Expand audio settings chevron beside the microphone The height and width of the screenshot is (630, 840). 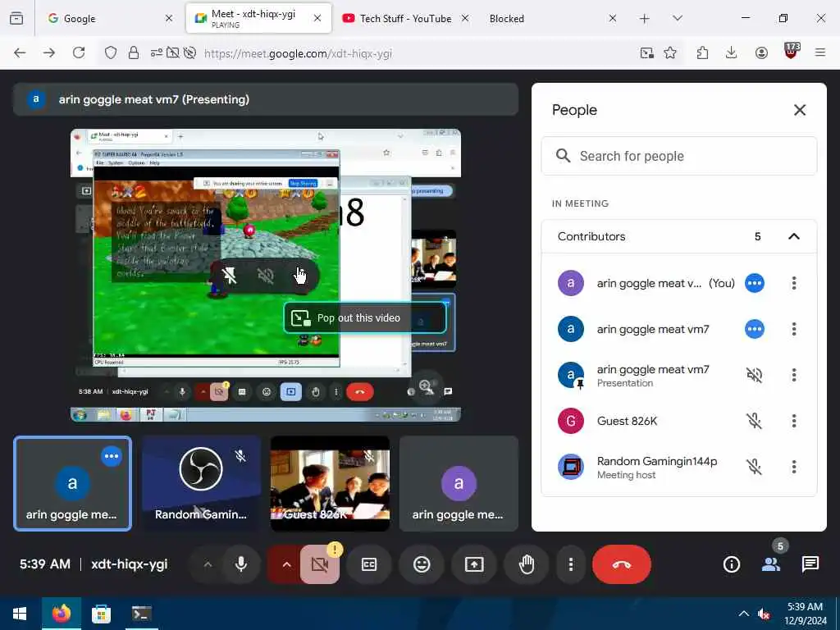coord(208,564)
